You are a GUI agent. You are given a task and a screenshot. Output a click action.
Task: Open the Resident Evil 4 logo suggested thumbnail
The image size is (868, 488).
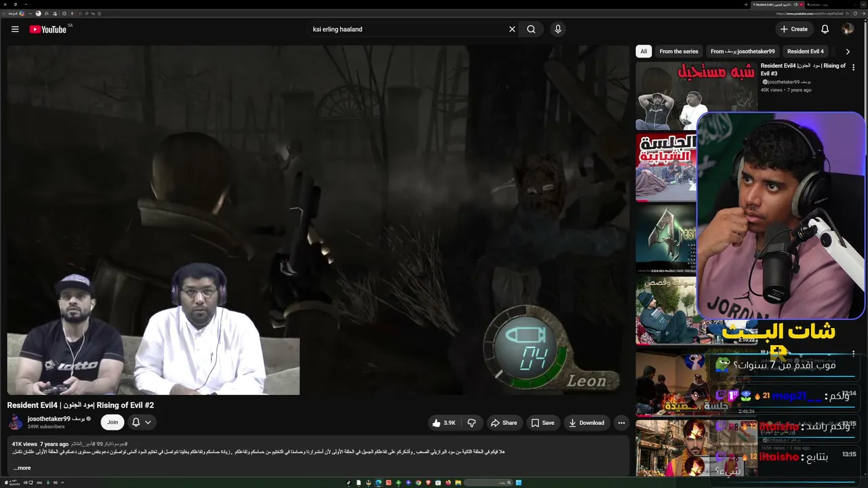(x=666, y=239)
